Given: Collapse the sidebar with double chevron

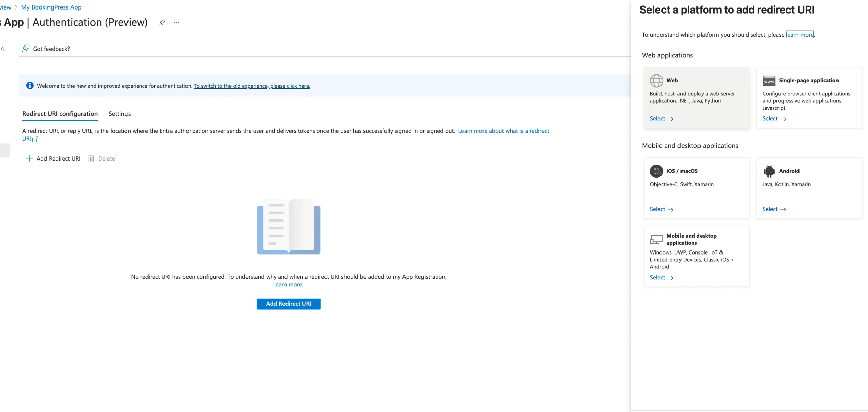Looking at the screenshot, I should pos(3,49).
